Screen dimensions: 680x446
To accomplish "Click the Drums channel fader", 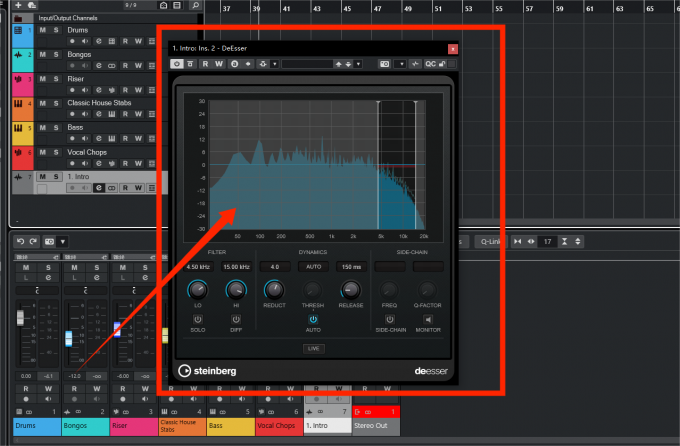I will [20, 317].
